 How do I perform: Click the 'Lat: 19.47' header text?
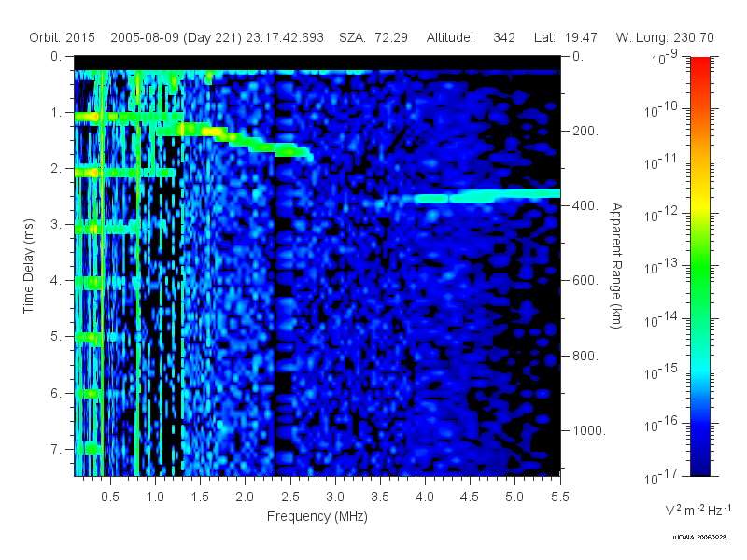click(566, 37)
